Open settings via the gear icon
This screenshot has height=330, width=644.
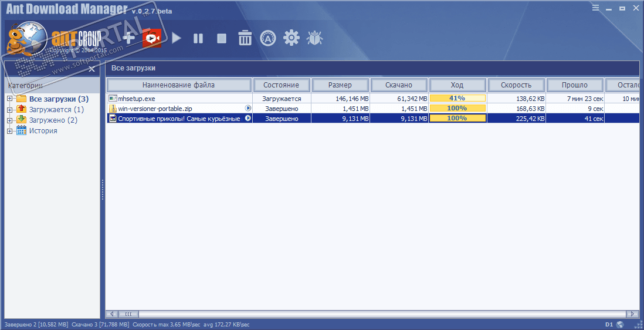pos(292,38)
